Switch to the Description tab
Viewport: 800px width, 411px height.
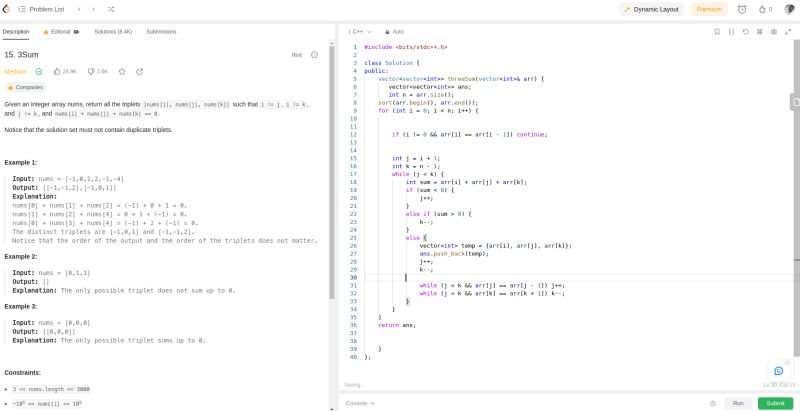click(x=16, y=32)
